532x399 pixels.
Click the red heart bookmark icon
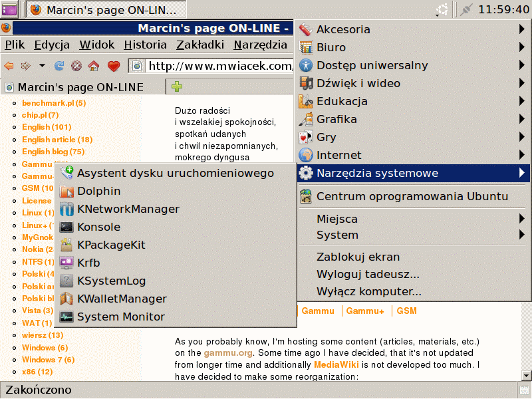point(113,66)
